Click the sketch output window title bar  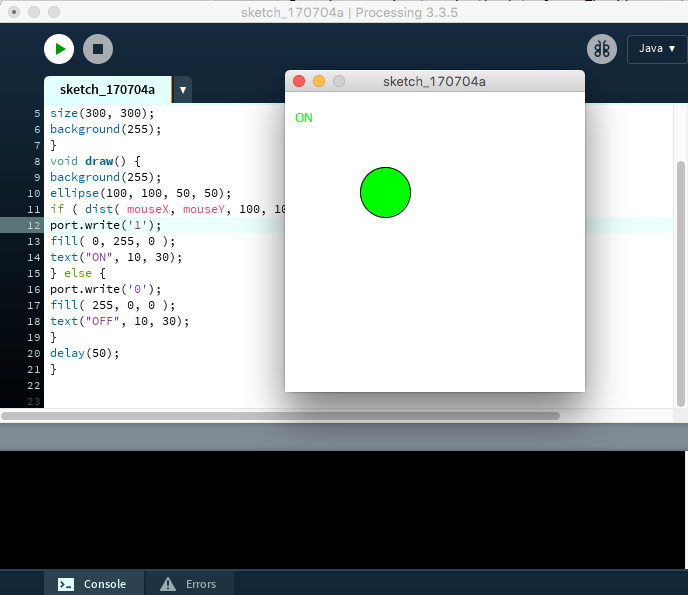pos(434,81)
